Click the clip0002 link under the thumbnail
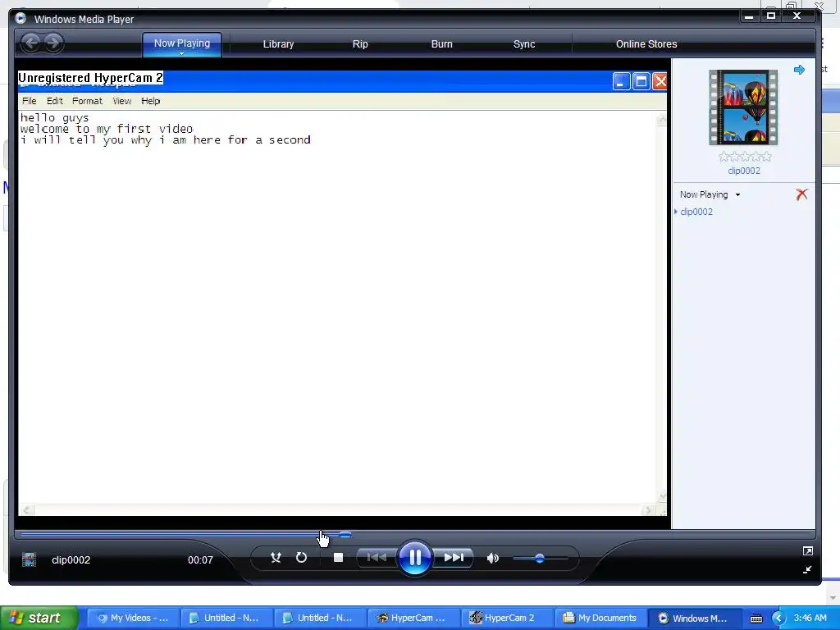 (744, 171)
